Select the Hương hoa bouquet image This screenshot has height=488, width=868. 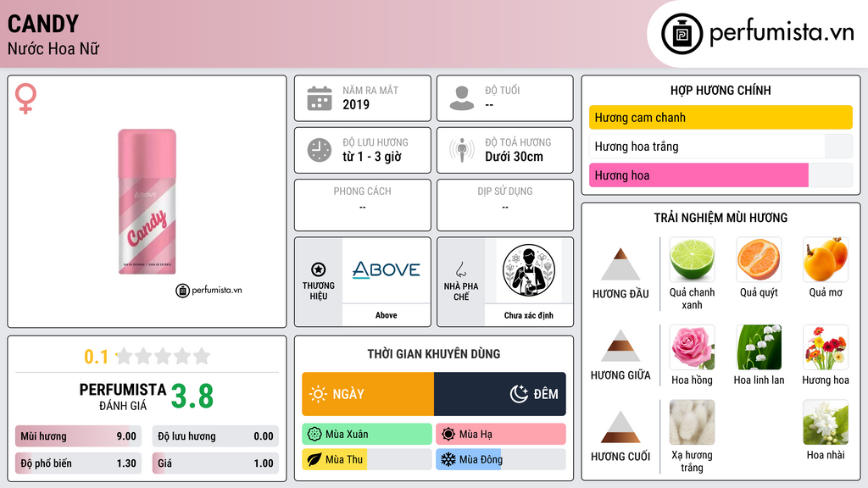point(826,347)
